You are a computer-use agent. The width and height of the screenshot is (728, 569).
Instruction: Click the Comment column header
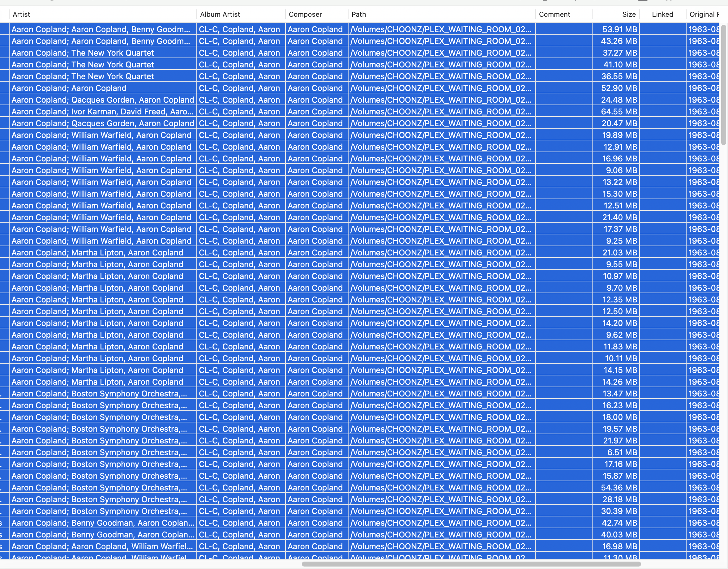(x=554, y=14)
